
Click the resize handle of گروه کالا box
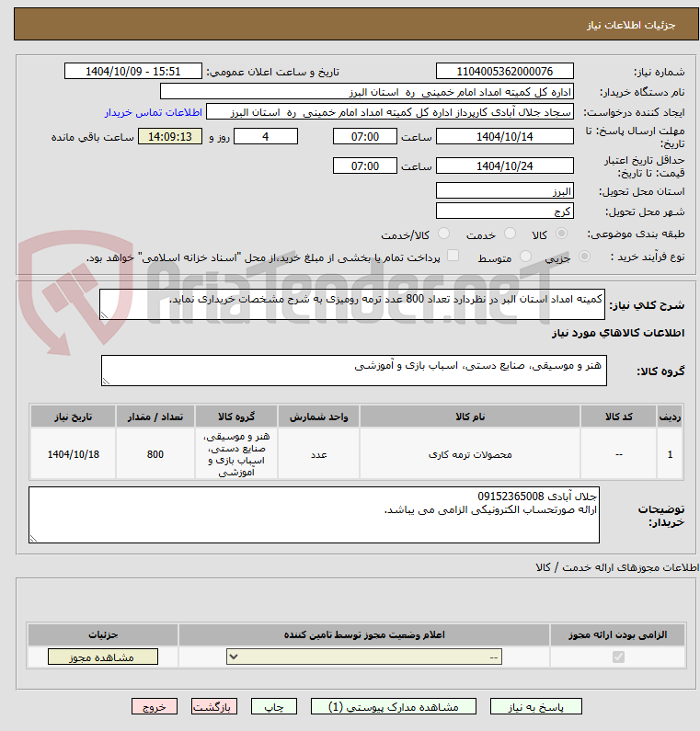[x=106, y=382]
